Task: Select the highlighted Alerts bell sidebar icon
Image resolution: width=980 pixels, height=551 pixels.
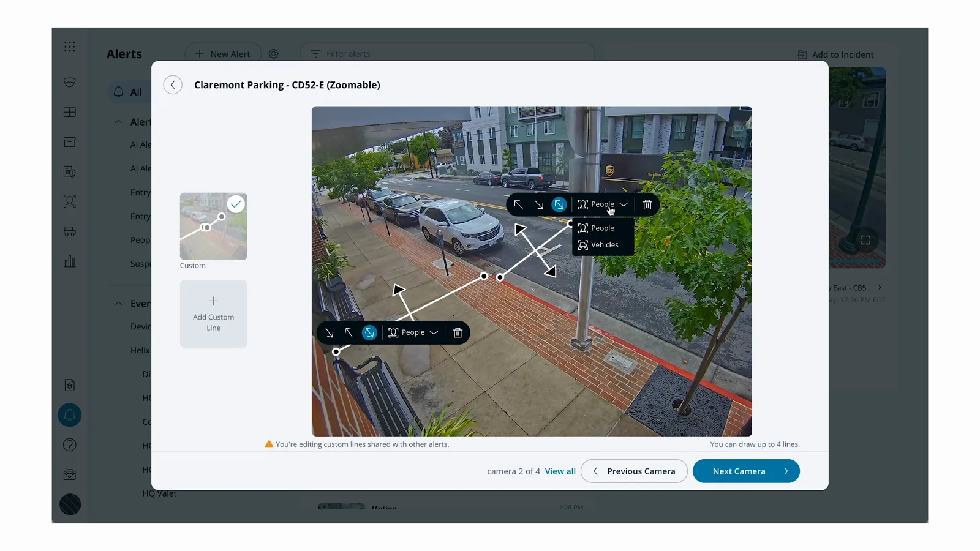Action: pos(70,415)
